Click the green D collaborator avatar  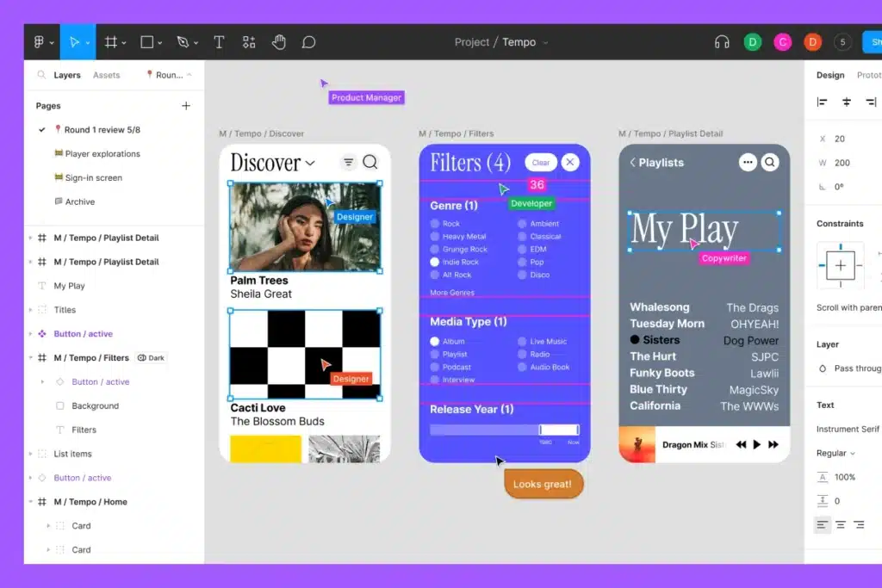(x=753, y=42)
